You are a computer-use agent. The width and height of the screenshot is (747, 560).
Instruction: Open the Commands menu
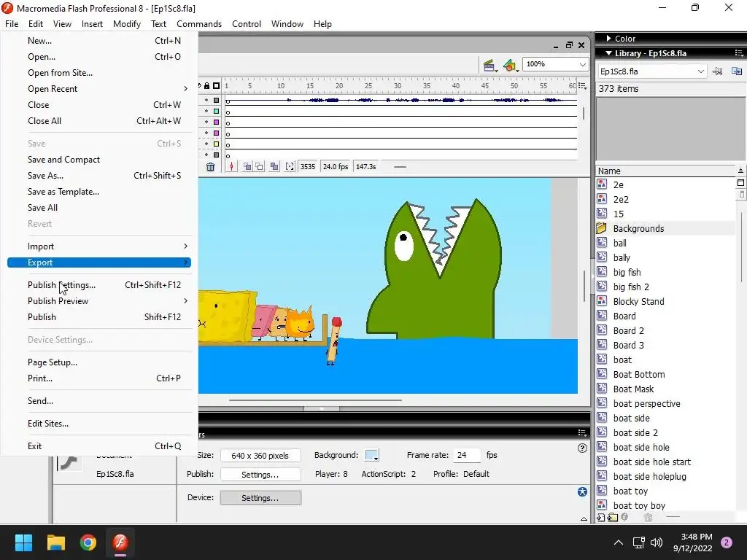coord(199,24)
